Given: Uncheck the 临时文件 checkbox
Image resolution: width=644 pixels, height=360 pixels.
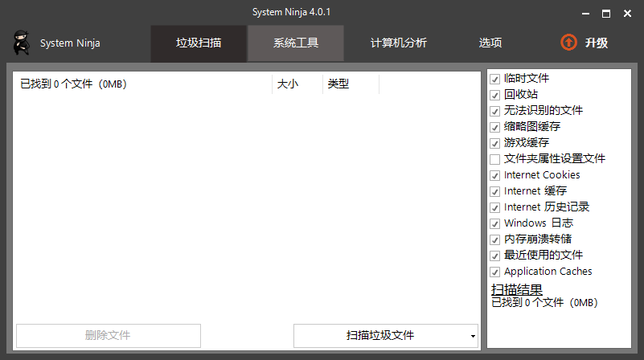Looking at the screenshot, I should (495, 79).
